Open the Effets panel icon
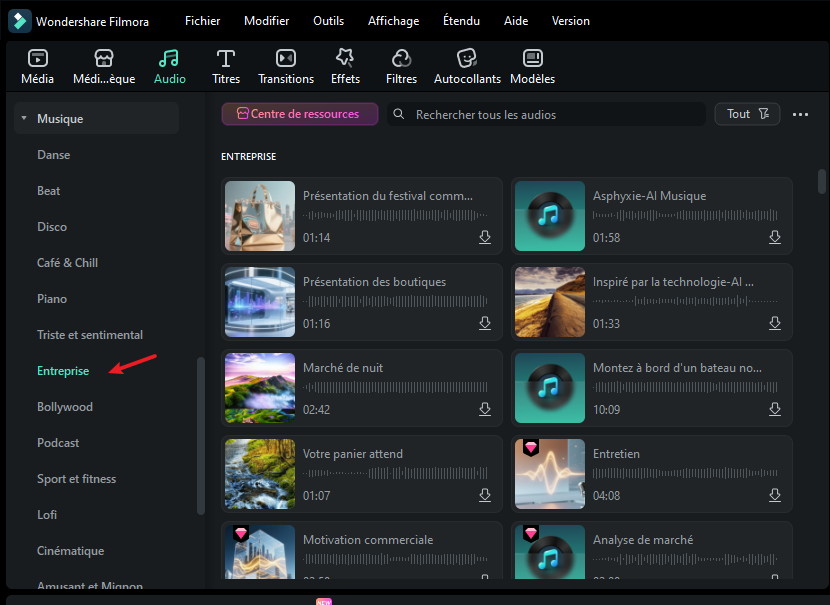Image resolution: width=830 pixels, height=605 pixels. coord(345,59)
